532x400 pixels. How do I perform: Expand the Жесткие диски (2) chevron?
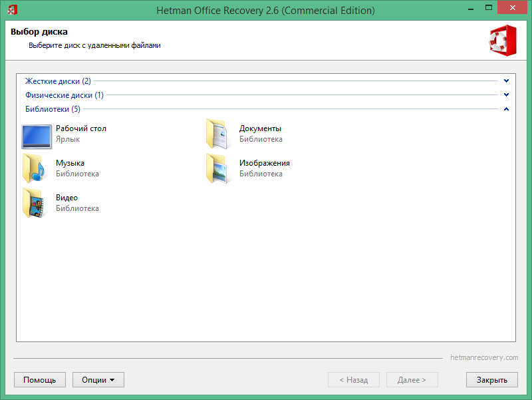coord(506,81)
